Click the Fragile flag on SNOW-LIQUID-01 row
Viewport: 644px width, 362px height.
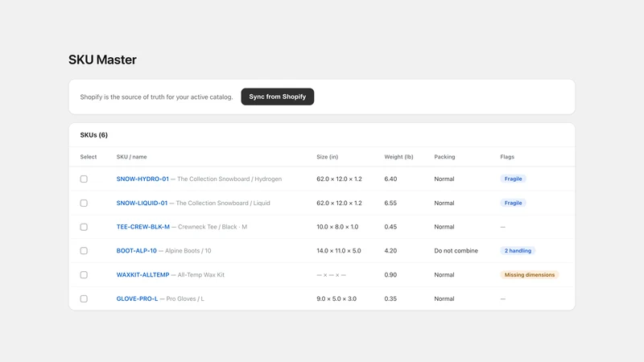coord(513,204)
